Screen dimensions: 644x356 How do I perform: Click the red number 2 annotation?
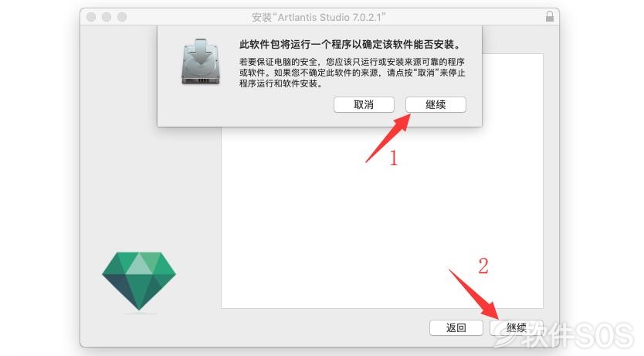click(x=483, y=266)
